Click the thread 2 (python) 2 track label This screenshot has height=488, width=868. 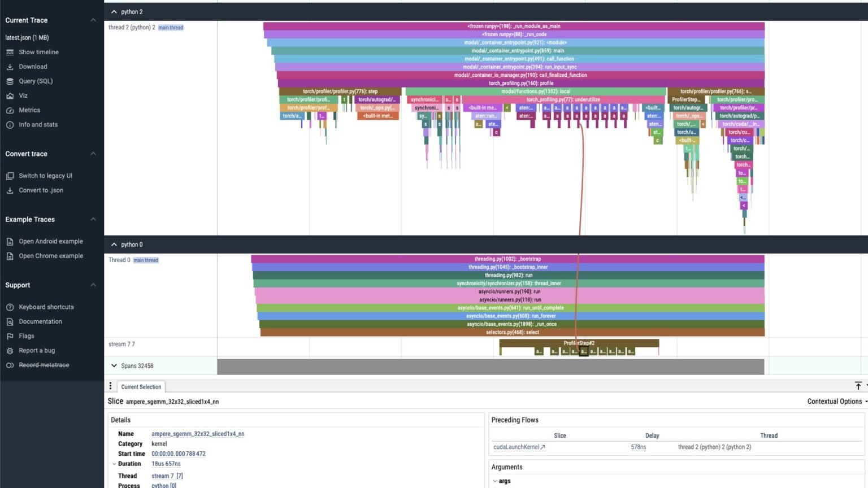click(132, 27)
